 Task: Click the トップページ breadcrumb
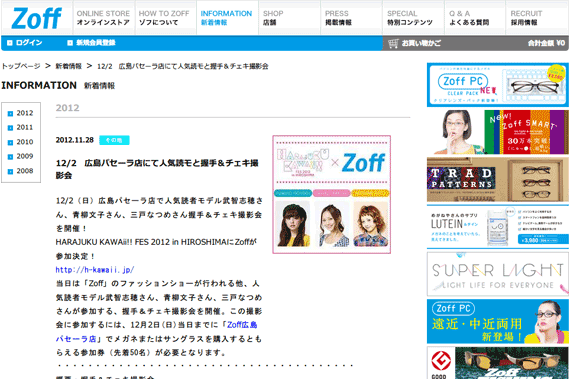pos(21,66)
